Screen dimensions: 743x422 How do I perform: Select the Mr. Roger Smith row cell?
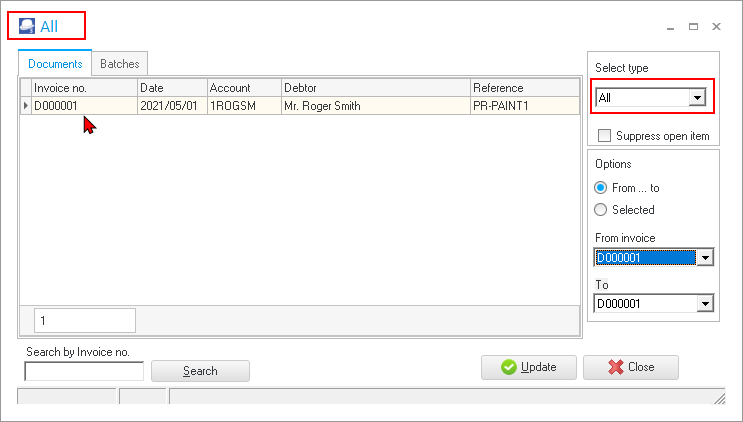tap(374, 105)
